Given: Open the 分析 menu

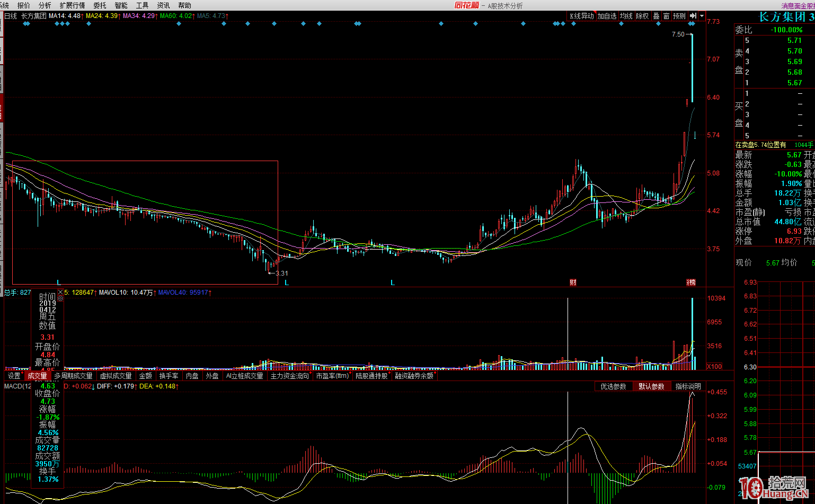Looking at the screenshot, I should (x=45, y=5).
